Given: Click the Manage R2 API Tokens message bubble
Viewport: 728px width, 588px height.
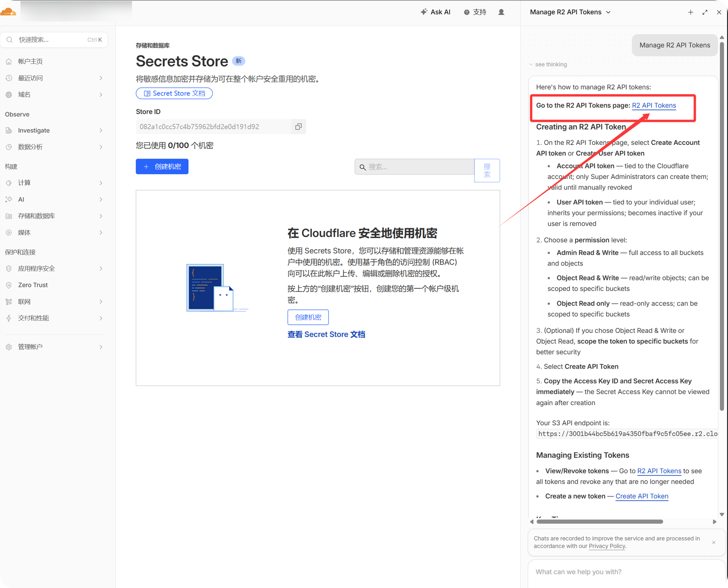Looking at the screenshot, I should tap(675, 45).
